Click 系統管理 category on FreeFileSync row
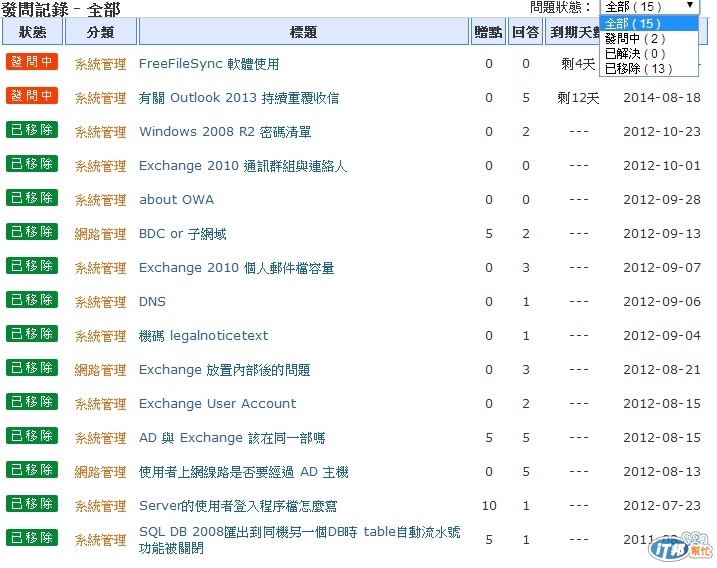Image resolution: width=717 pixels, height=568 pixels. coord(101,64)
